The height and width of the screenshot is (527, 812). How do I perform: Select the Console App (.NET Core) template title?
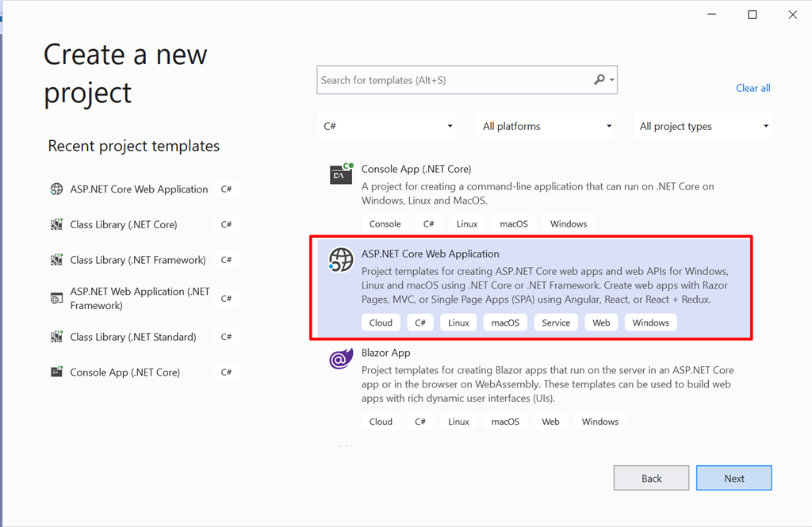point(416,169)
